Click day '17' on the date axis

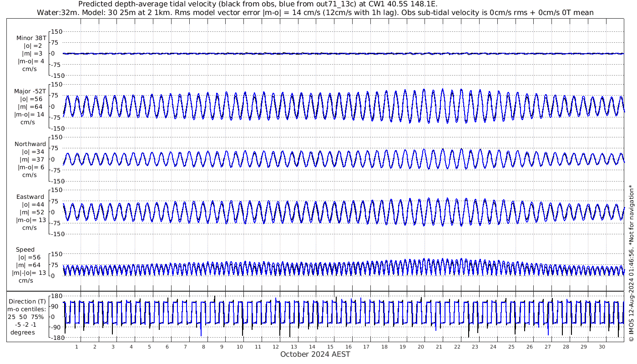pyautogui.click(x=366, y=347)
